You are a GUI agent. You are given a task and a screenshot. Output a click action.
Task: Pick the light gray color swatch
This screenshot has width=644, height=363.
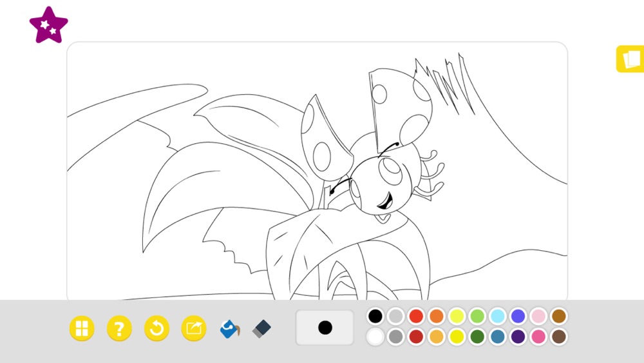coord(396,316)
